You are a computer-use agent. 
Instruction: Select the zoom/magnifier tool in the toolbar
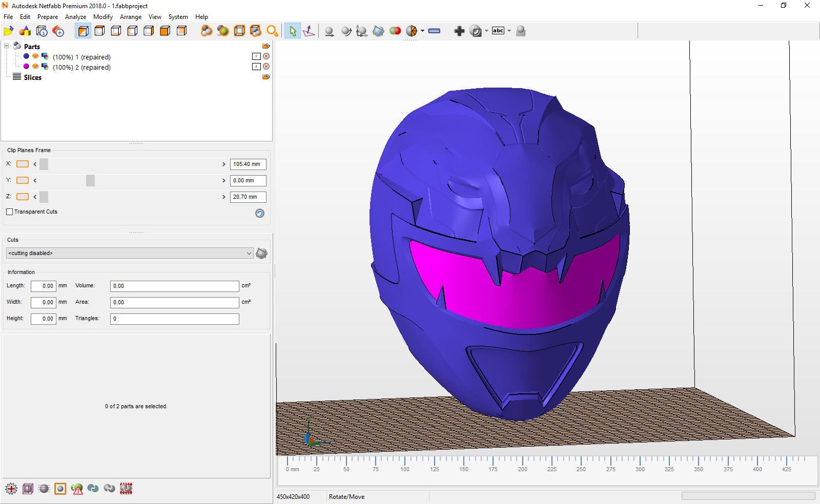click(x=272, y=31)
